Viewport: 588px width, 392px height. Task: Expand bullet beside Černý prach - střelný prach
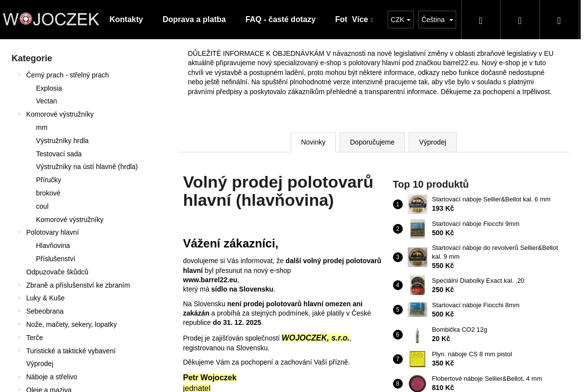pyautogui.click(x=19, y=75)
